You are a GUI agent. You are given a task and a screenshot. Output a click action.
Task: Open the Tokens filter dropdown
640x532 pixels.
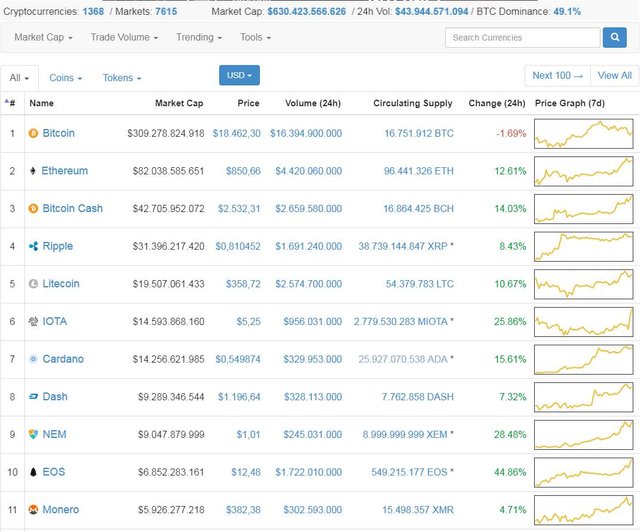click(x=122, y=78)
